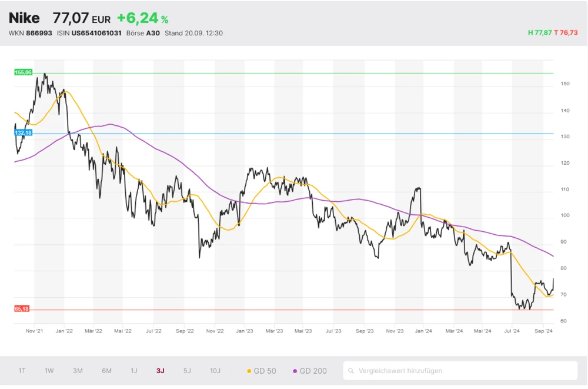Screen dimensions: 588x389
Task: Switch to 6M time range
Action: click(x=106, y=371)
